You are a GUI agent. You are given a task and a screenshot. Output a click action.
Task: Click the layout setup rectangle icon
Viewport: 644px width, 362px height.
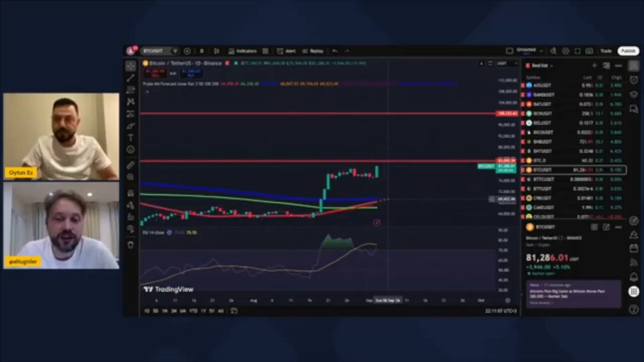click(509, 51)
